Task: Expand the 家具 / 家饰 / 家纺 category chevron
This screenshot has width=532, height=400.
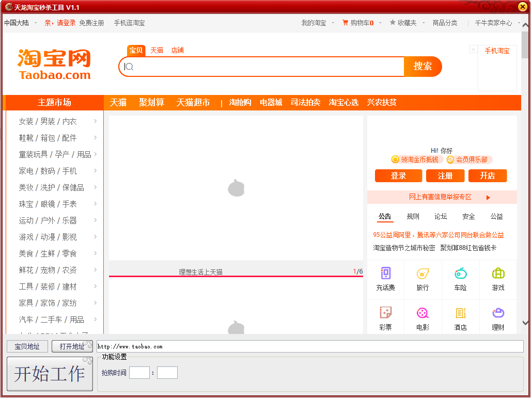Action: point(96,303)
